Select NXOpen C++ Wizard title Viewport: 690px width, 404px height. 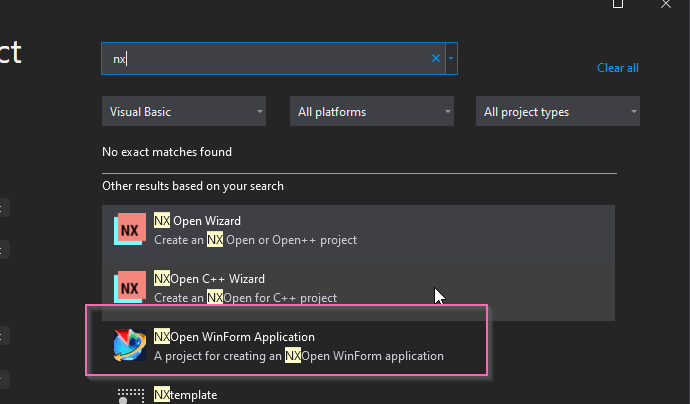209,279
